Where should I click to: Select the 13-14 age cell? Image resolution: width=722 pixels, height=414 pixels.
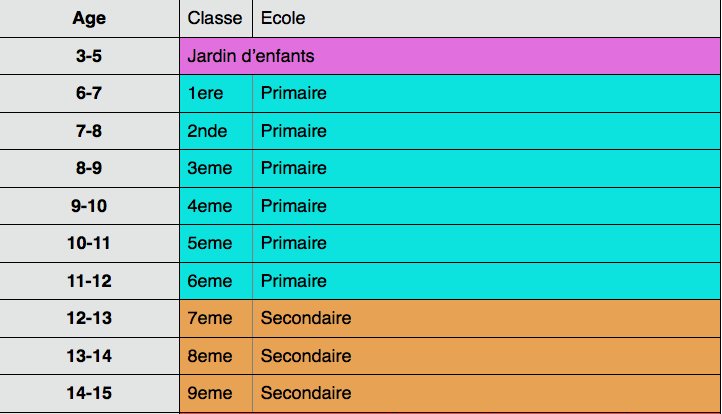(89, 356)
